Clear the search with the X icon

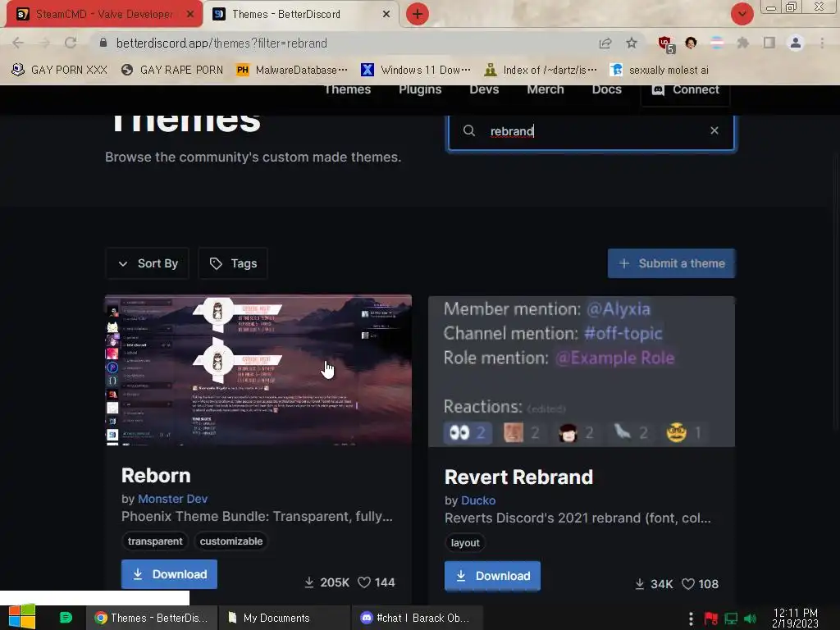(x=714, y=130)
